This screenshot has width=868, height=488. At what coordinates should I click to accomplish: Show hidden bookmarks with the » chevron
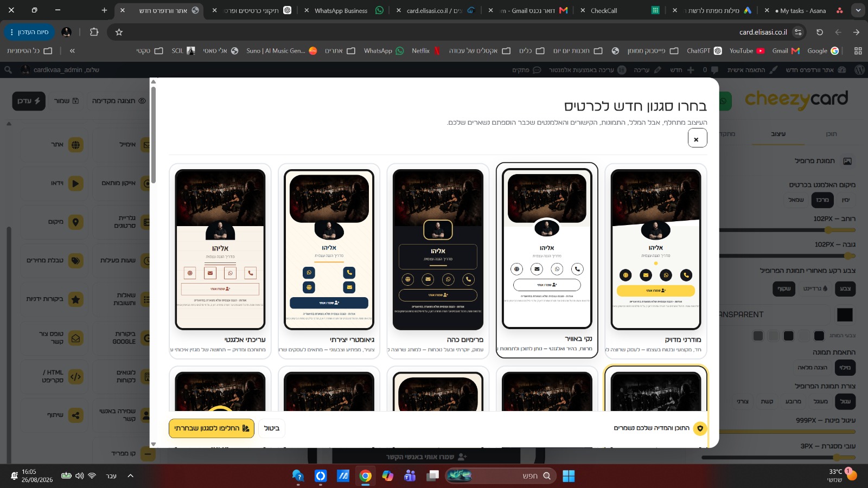pos(72,51)
